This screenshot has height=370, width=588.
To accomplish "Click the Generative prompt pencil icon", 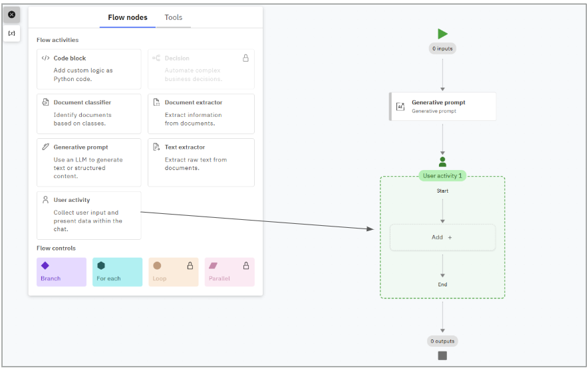I will [45, 147].
